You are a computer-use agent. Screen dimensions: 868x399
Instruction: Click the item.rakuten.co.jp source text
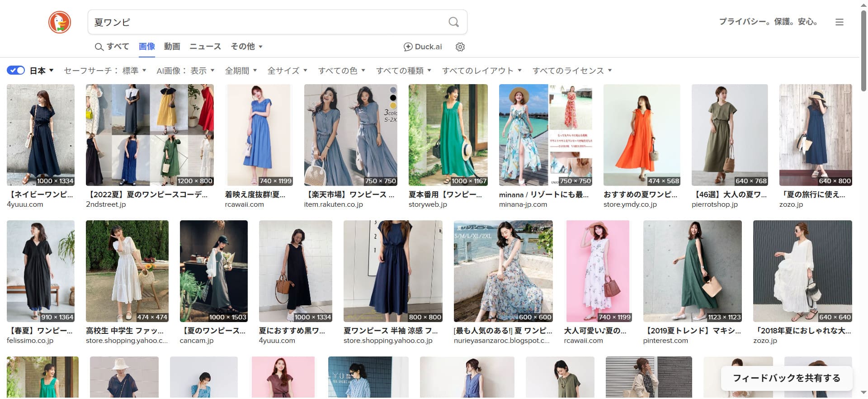point(334,204)
